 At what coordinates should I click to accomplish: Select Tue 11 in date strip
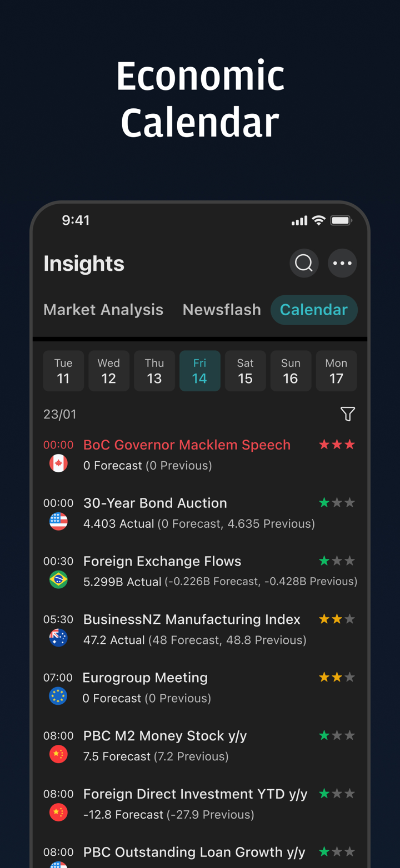63,371
